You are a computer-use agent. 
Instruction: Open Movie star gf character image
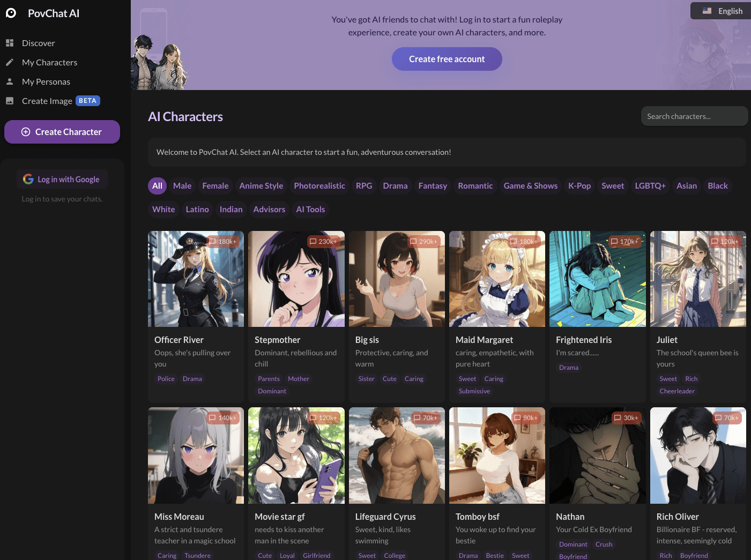click(296, 456)
